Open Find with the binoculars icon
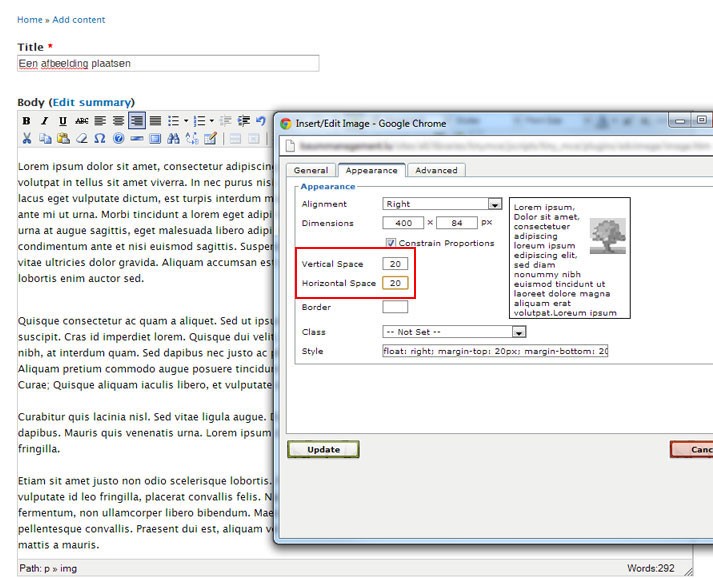Screen dimensions: 713x578 (174, 139)
